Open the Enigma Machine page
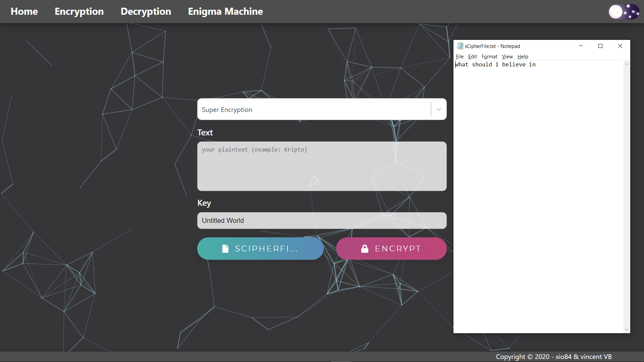The image size is (644, 362). coord(225,11)
